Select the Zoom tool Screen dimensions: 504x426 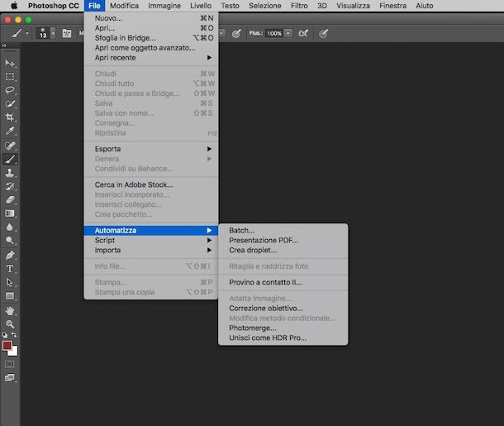[10, 324]
